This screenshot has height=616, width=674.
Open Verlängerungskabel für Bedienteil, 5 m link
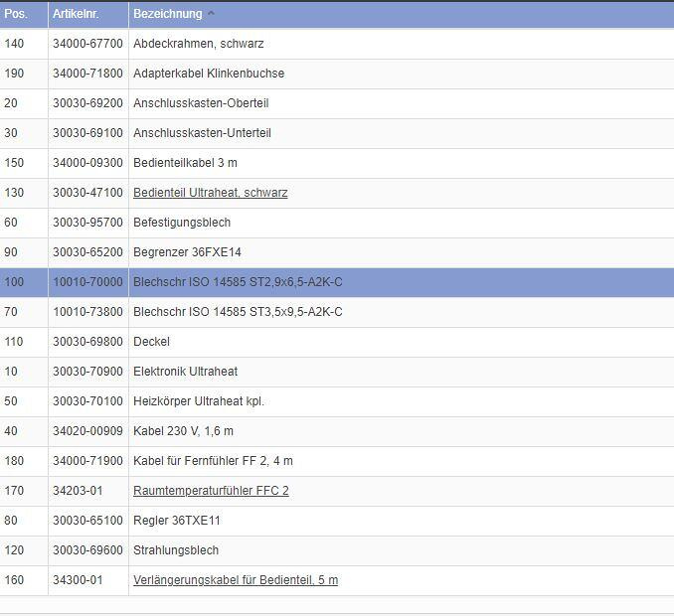235,580
